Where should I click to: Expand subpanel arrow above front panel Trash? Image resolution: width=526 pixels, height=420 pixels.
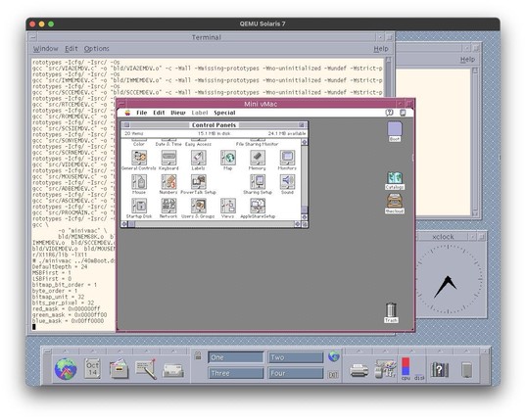point(466,351)
